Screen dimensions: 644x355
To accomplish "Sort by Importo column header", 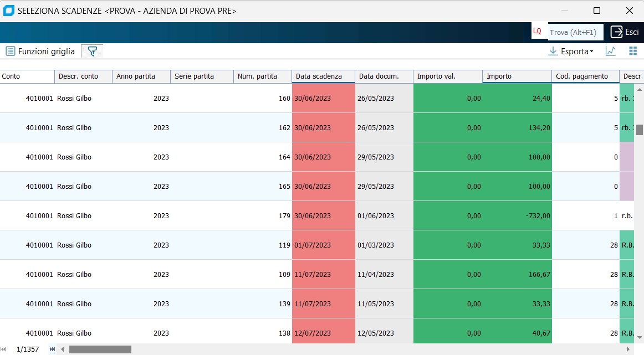I will point(517,76).
